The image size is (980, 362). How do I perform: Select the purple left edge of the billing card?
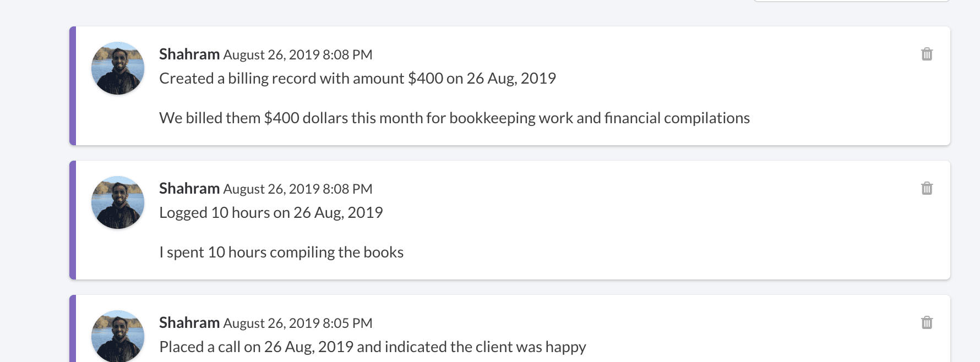(73, 86)
